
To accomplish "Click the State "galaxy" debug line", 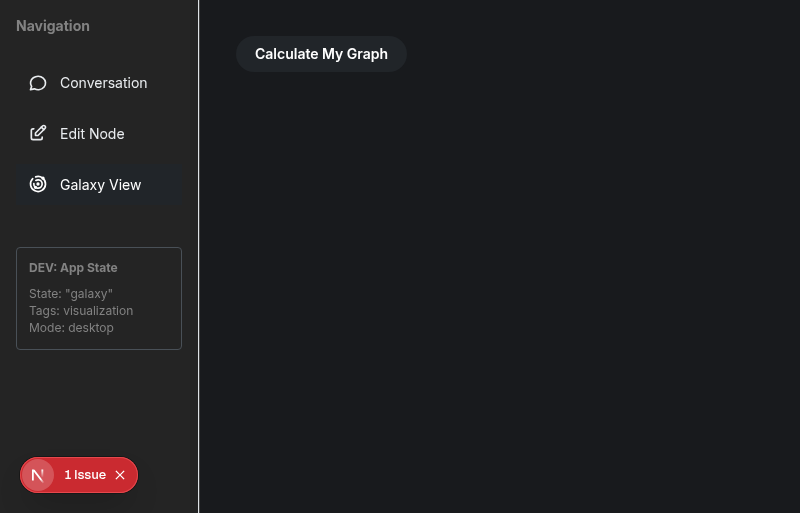I will pos(71,294).
